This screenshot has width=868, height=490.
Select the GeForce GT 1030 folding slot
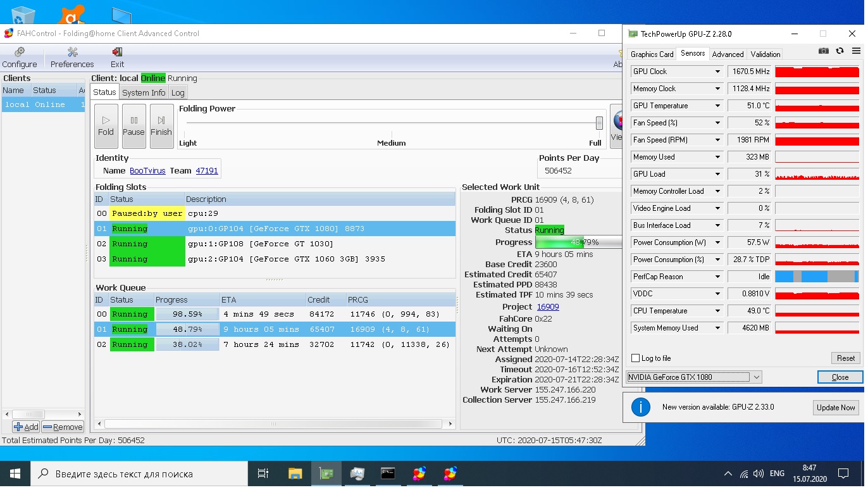[x=275, y=244]
